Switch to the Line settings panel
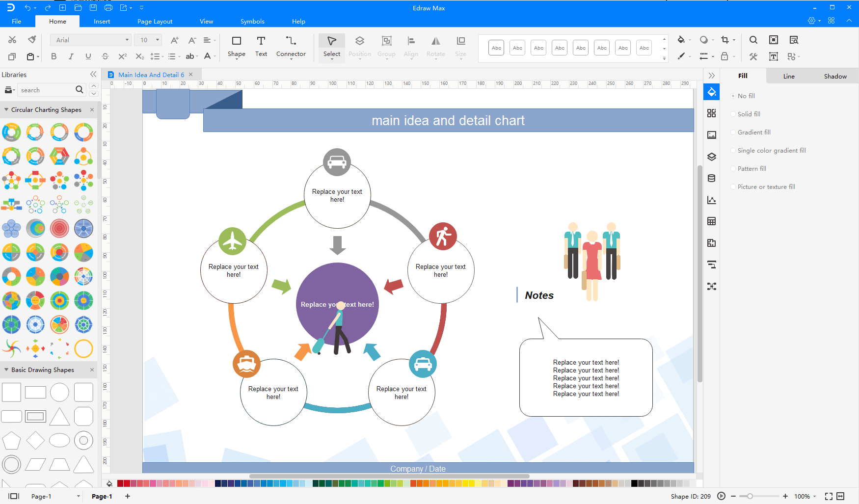Screen dimensions: 859x504 coord(788,76)
